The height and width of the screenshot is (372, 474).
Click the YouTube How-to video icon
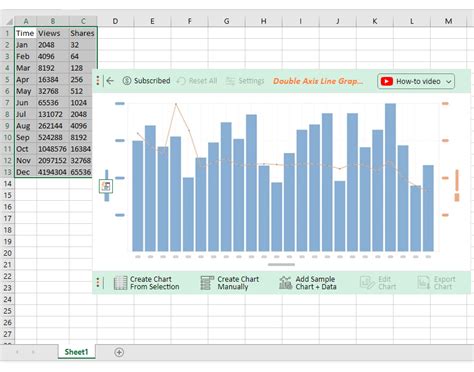(387, 81)
